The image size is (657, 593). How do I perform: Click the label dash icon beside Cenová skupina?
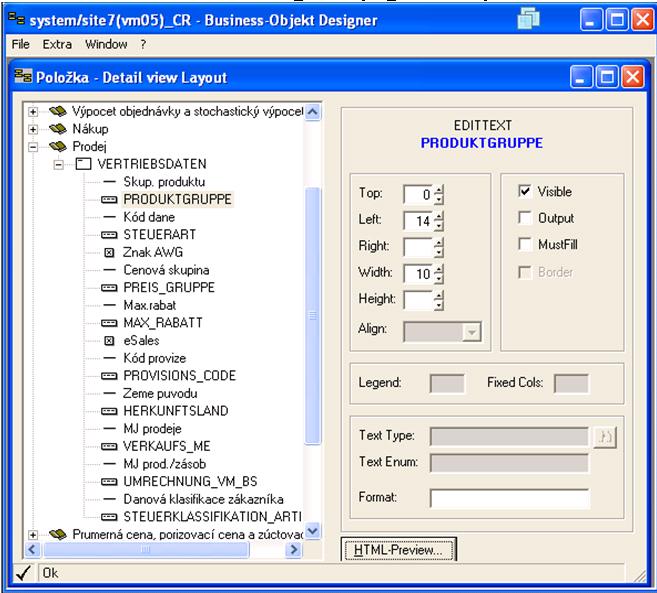tap(109, 270)
